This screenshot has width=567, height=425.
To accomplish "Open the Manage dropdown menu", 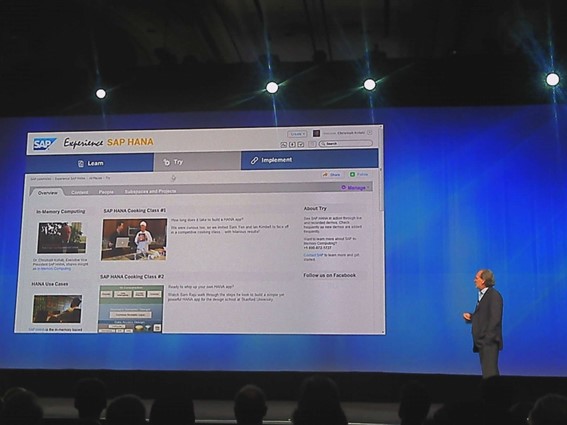I will coord(355,187).
